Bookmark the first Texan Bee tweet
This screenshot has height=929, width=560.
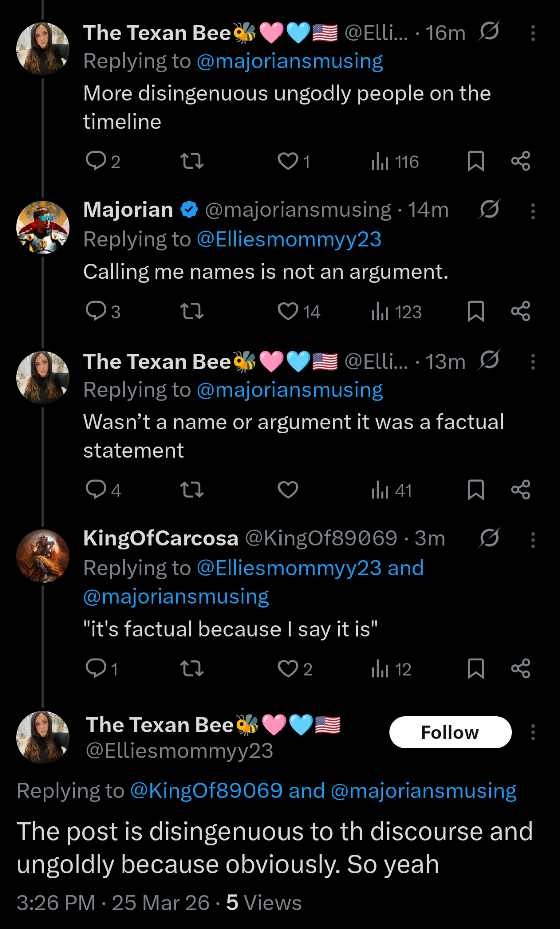pyautogui.click(x=475, y=161)
